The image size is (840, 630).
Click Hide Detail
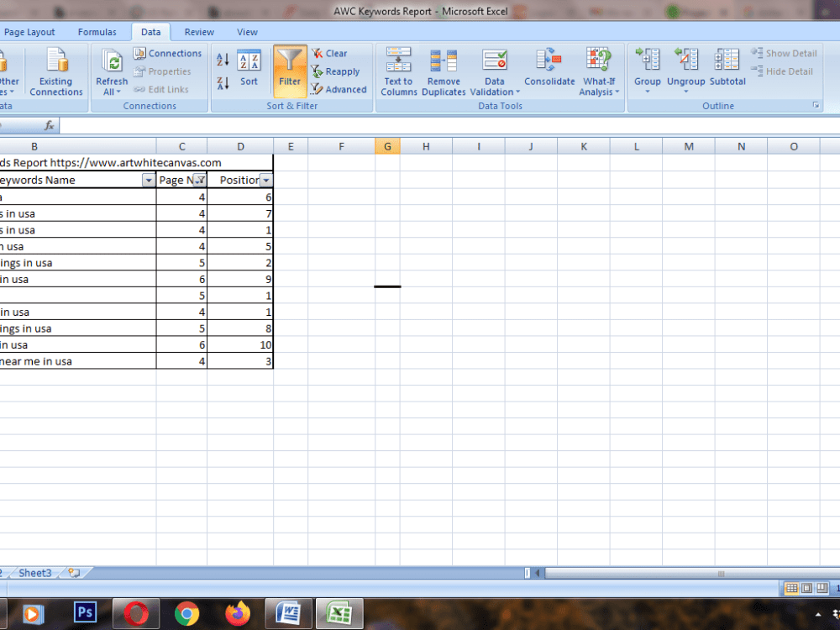click(x=781, y=71)
